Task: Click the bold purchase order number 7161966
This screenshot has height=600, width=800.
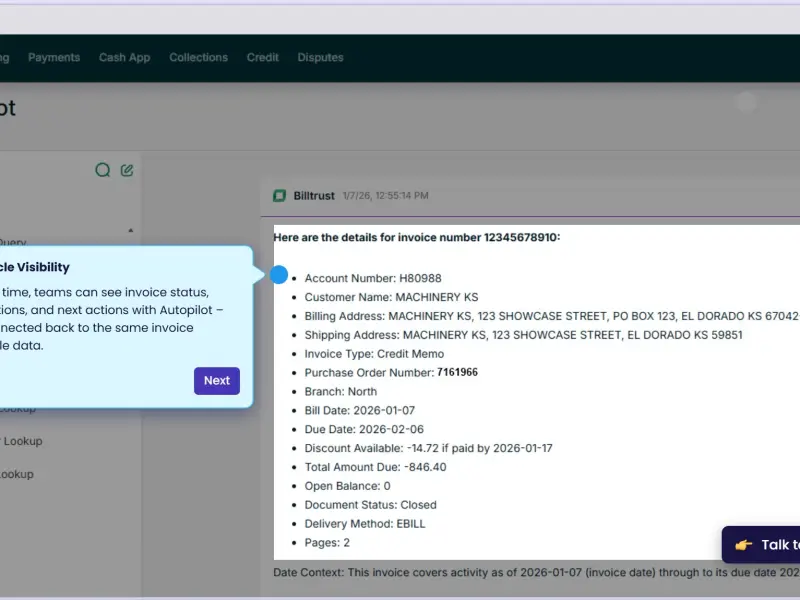Action: tap(457, 372)
